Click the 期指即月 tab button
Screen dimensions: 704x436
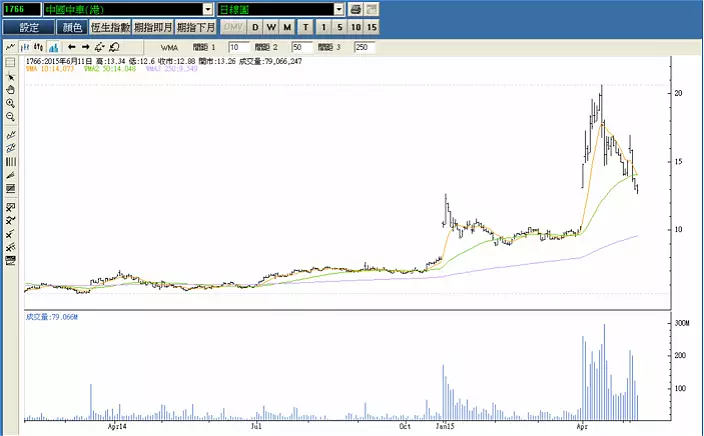[153, 27]
